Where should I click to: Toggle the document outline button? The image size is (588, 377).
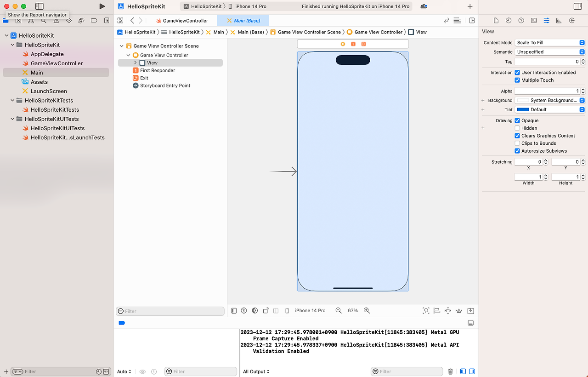[x=234, y=311]
